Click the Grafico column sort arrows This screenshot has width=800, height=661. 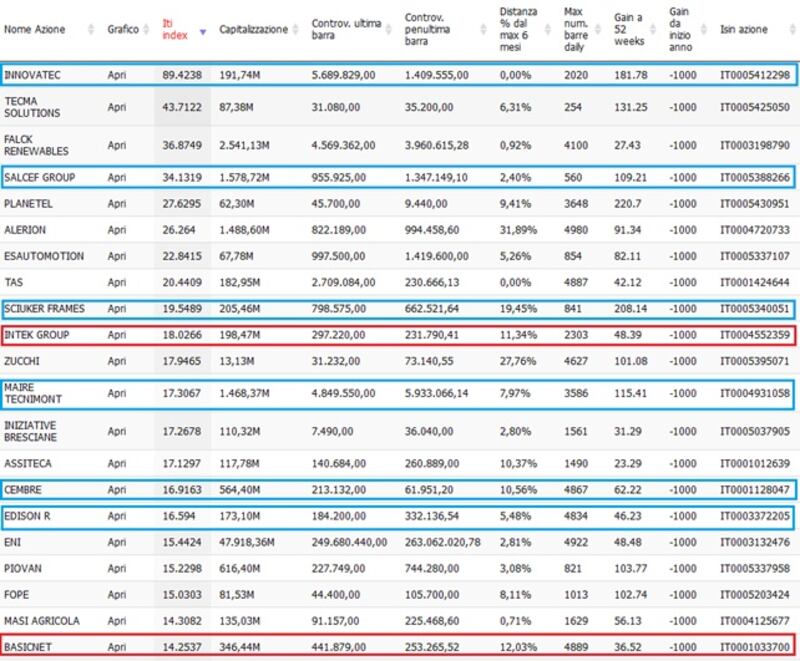pyautogui.click(x=146, y=30)
